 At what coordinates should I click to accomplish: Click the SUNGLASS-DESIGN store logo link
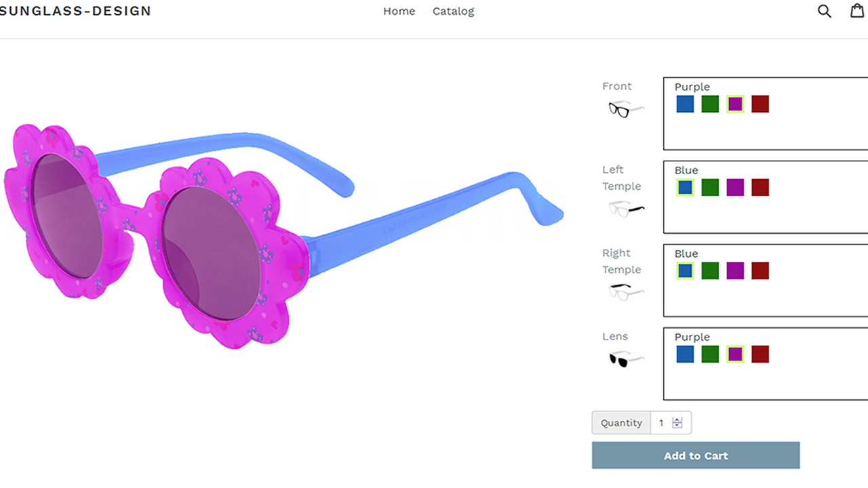(x=75, y=11)
